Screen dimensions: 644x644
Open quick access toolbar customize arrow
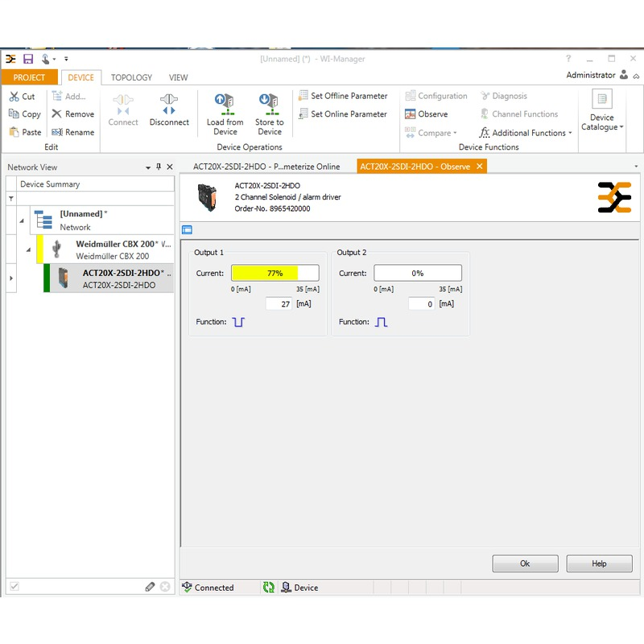click(66, 59)
